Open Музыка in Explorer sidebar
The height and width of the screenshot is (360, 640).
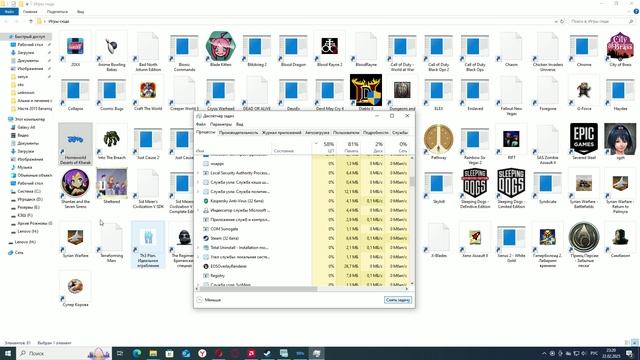click(x=24, y=167)
